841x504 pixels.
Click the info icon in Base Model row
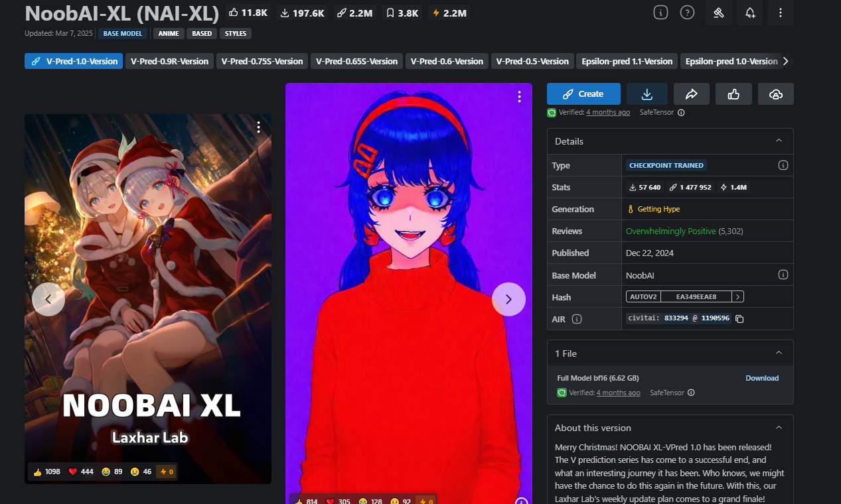coord(783,275)
